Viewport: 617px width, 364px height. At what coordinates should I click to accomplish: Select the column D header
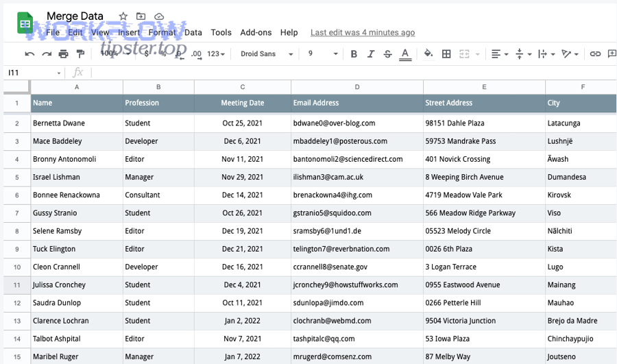357,87
